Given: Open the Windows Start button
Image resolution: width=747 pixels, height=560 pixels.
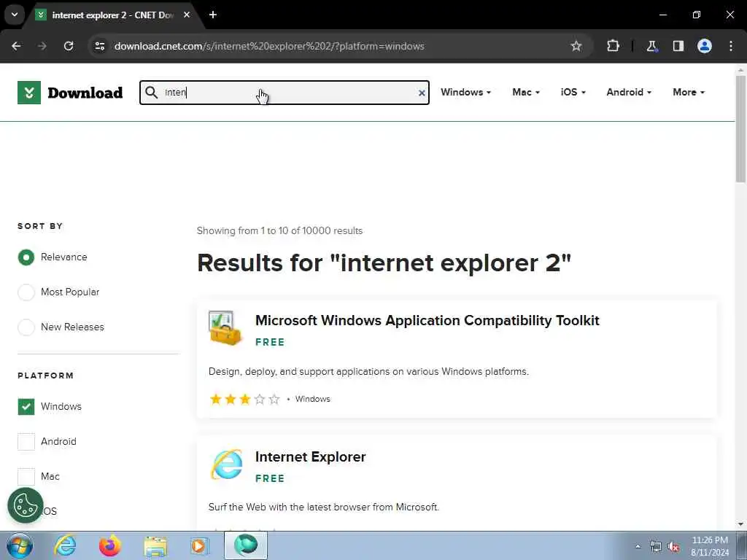Looking at the screenshot, I should click(20, 545).
